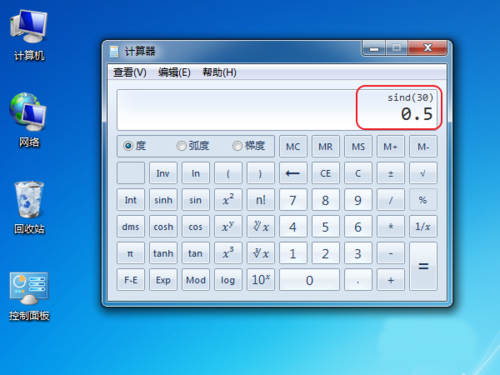Open the 编辑(E) menu
The width and height of the screenshot is (500, 375).
pos(174,72)
